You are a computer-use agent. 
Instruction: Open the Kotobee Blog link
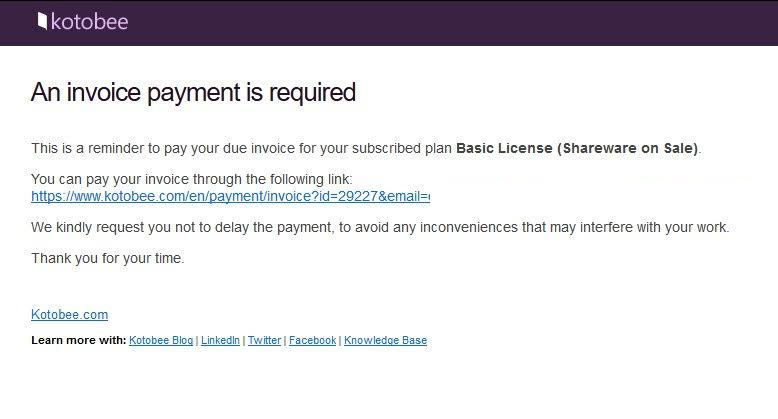pos(161,340)
